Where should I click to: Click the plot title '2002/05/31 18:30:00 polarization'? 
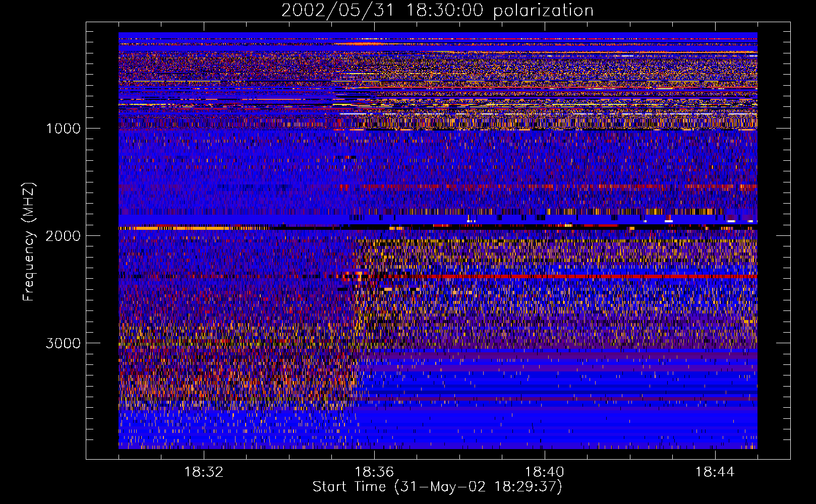(437, 10)
